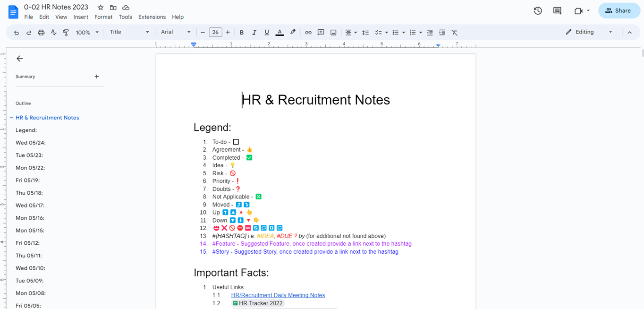Open the Edit menu

pos(44,17)
